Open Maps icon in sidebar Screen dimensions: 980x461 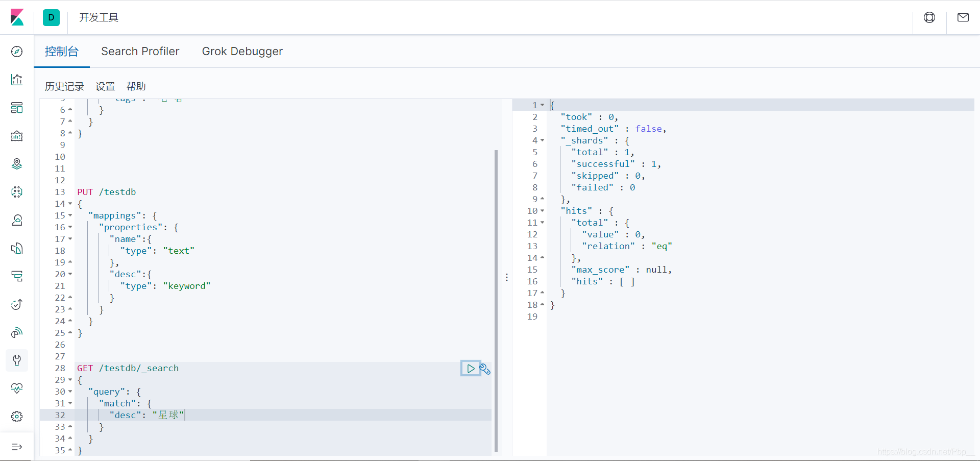(x=17, y=164)
